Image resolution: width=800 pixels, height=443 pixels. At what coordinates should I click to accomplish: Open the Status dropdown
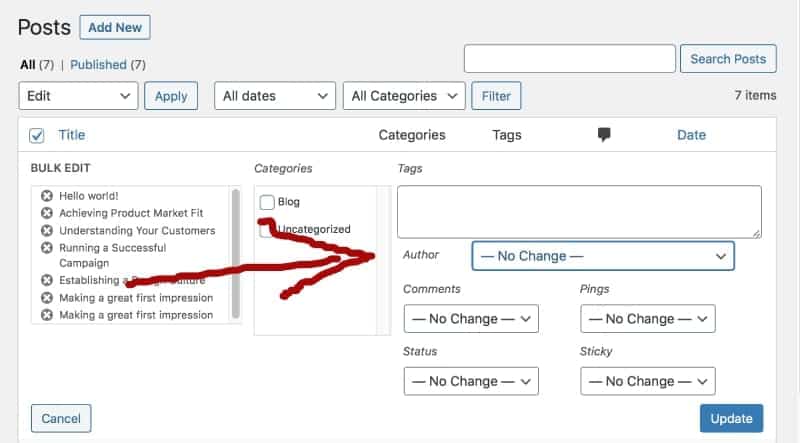[471, 381]
